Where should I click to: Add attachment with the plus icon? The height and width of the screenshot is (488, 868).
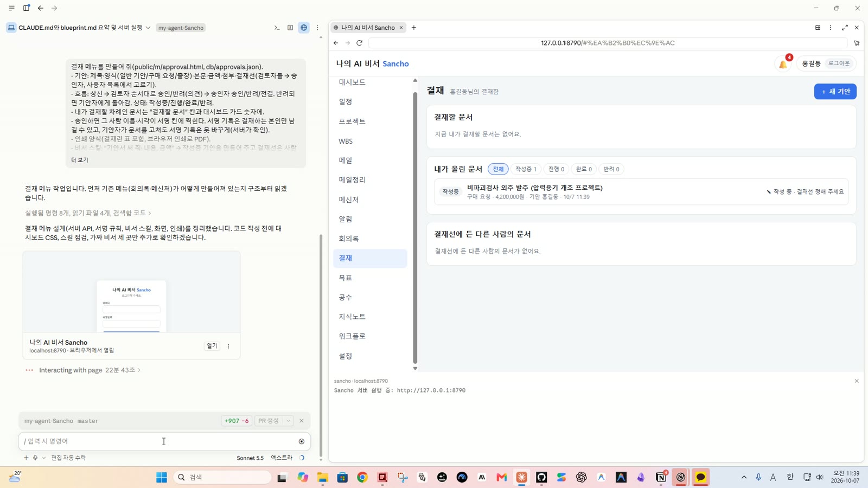(26, 458)
